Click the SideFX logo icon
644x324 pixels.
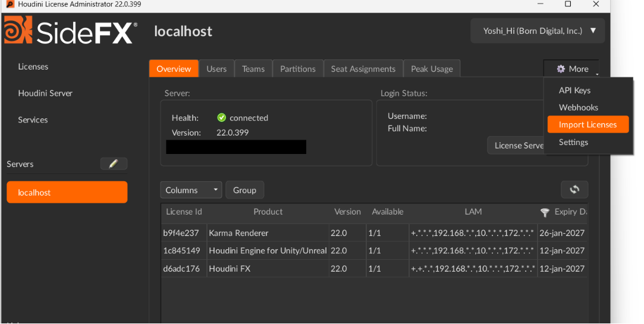[x=18, y=30]
